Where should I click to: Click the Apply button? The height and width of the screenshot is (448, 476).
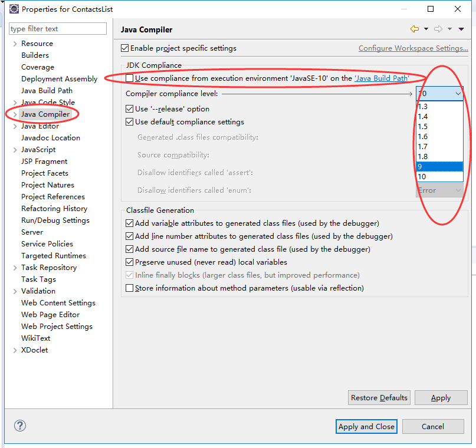[441, 398]
